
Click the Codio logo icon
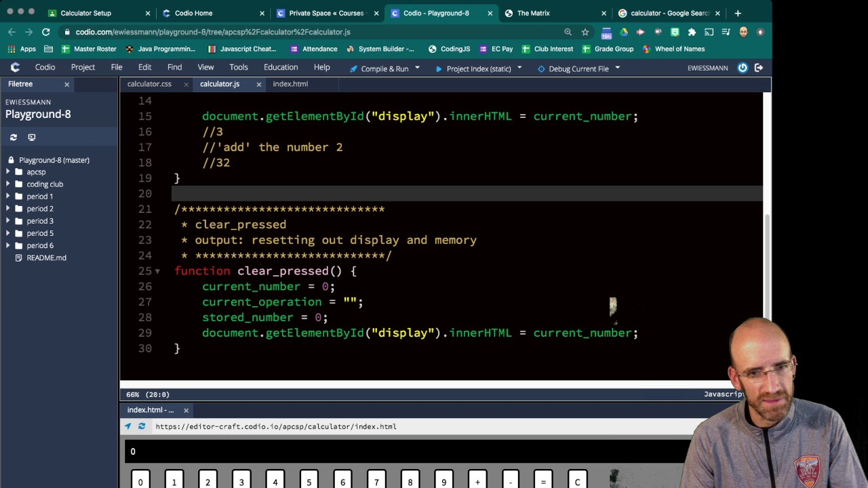pos(15,67)
